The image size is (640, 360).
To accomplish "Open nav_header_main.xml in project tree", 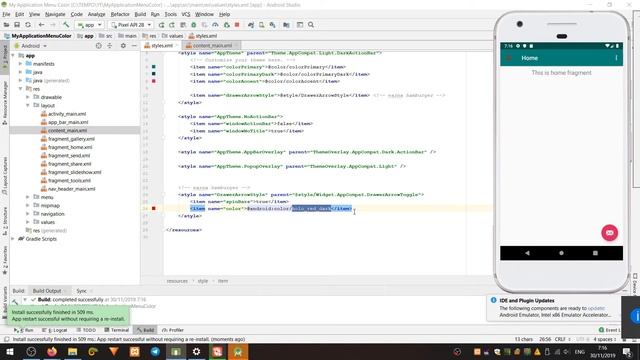I will point(71,189).
